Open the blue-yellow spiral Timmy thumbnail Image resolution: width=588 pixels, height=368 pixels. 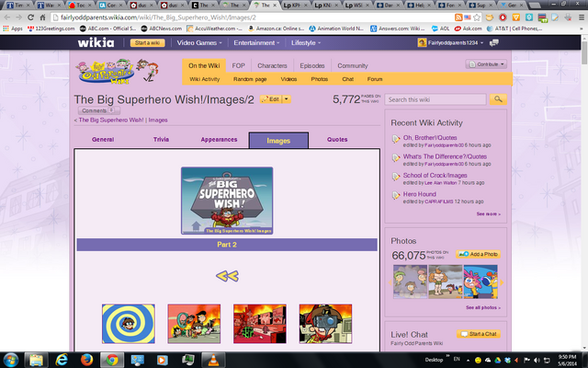[x=129, y=324]
